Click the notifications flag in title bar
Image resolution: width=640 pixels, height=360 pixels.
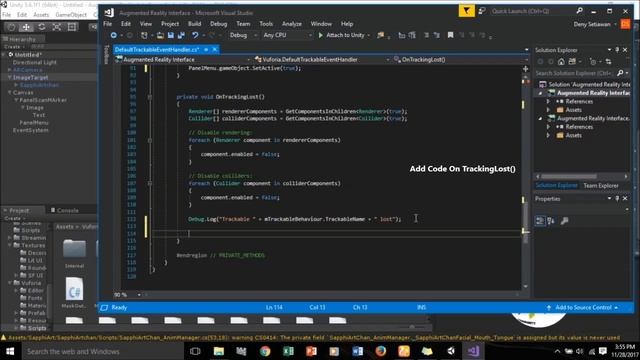click(466, 11)
